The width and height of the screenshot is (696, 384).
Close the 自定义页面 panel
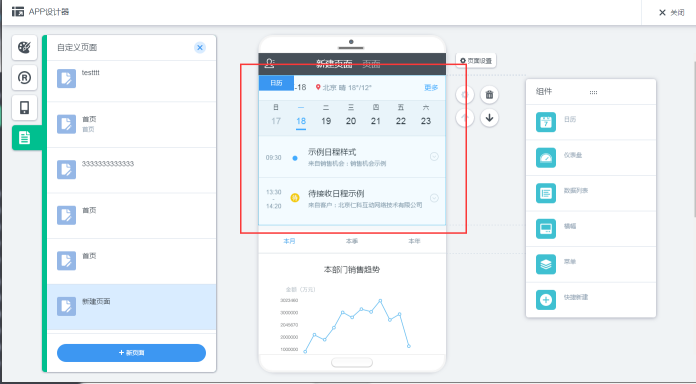(x=200, y=48)
